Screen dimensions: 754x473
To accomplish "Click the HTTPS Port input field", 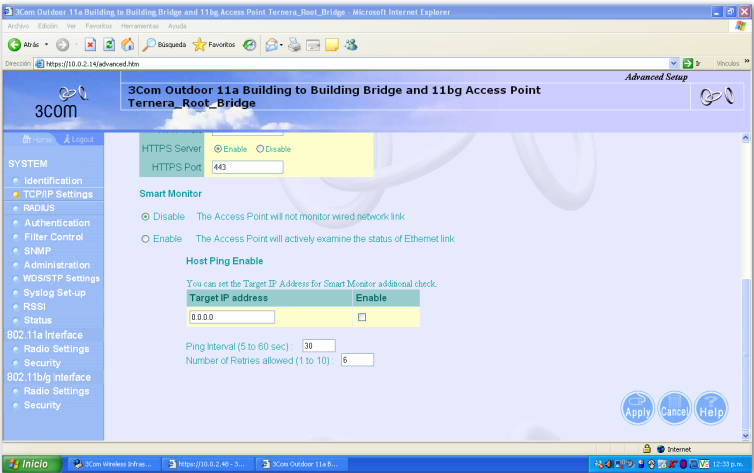I will pos(246,166).
